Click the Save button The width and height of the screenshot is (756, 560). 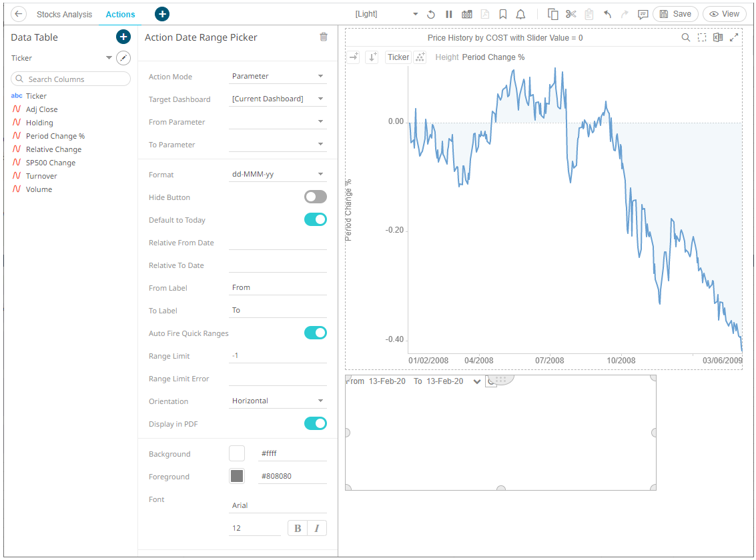point(675,14)
